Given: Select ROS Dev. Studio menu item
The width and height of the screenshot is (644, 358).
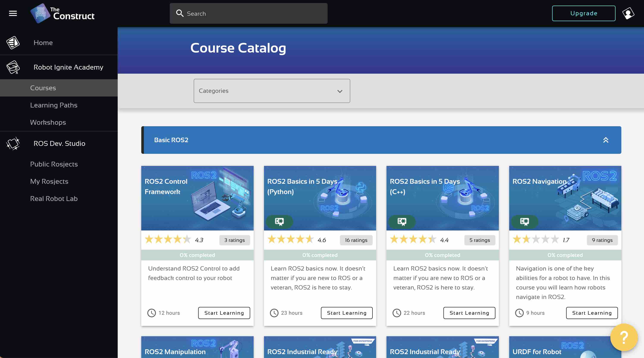Looking at the screenshot, I should [59, 143].
